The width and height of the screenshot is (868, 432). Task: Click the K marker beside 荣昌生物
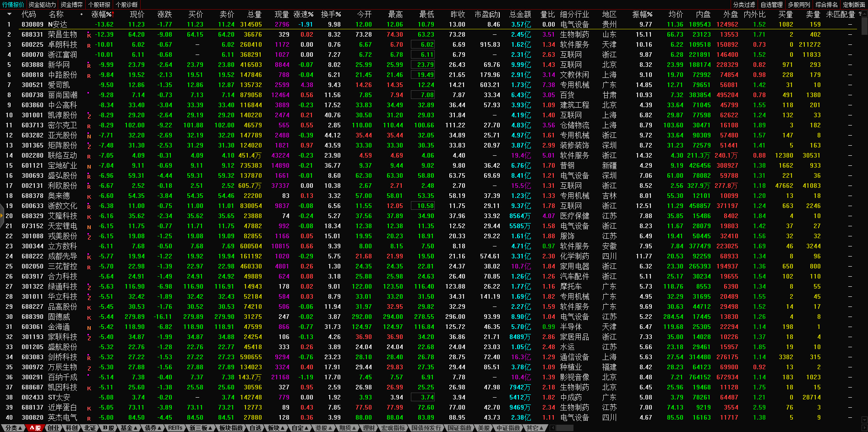click(89, 35)
